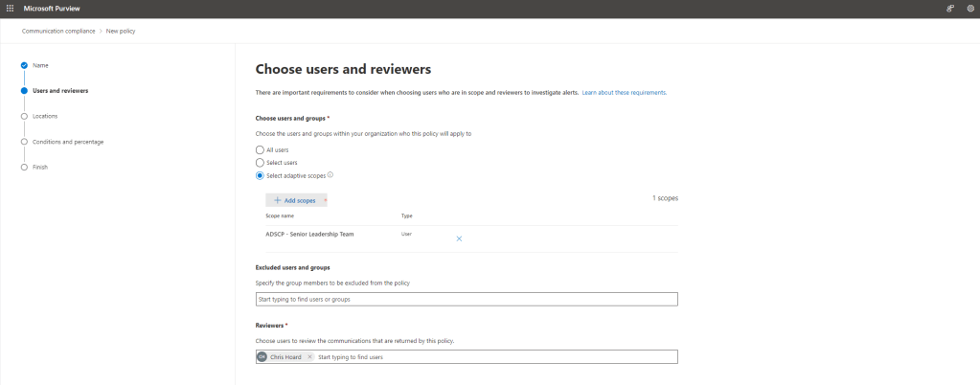Select Users and reviewers wizard step
The width and height of the screenshot is (980, 385).
click(59, 91)
